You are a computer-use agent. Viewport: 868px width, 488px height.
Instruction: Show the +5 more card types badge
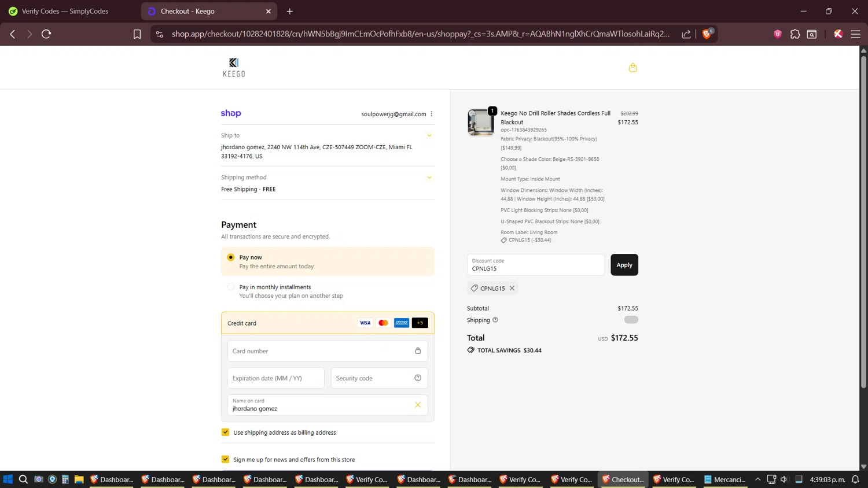420,323
